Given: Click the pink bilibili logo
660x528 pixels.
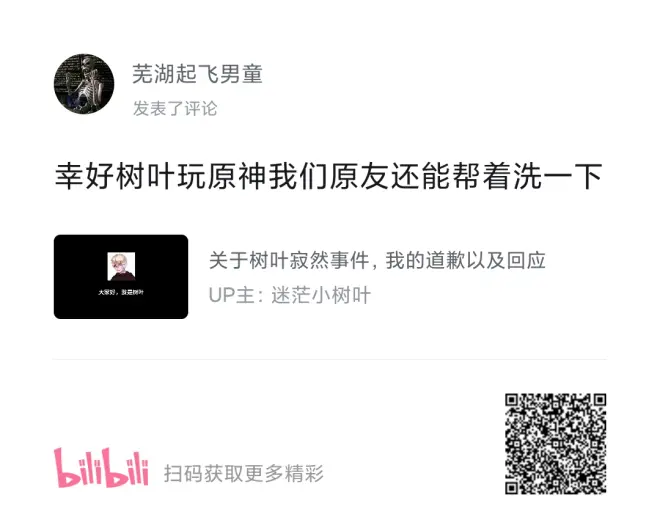Looking at the screenshot, I should tap(101, 467).
